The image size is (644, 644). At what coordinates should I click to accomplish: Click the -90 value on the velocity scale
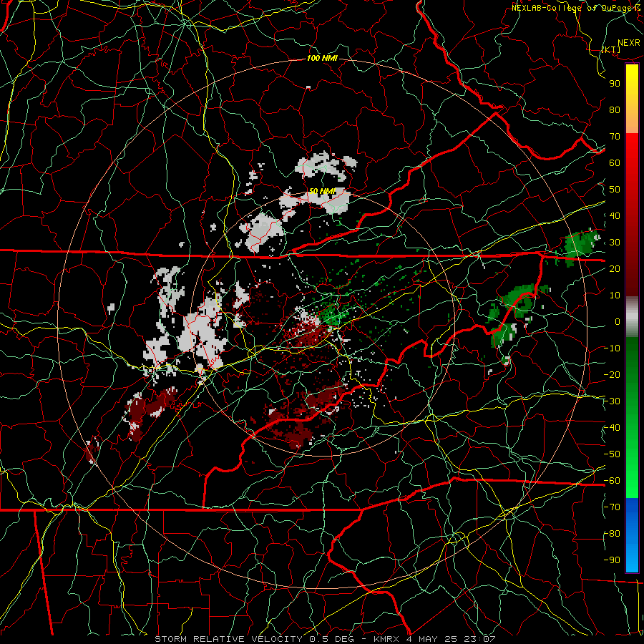pyautogui.click(x=612, y=560)
